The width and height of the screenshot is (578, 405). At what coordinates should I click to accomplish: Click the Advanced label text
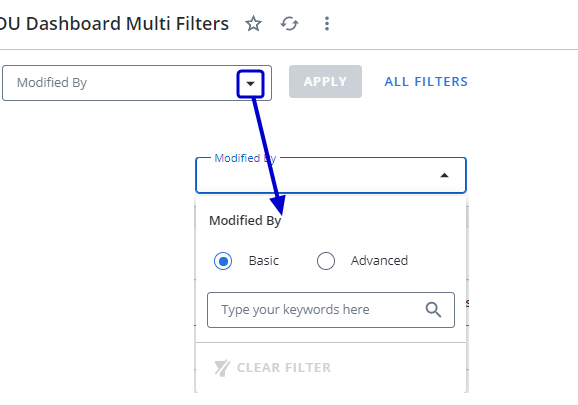pos(379,261)
